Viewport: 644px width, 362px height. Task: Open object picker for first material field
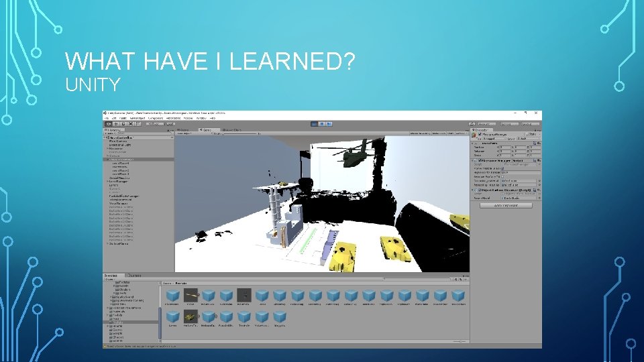click(539, 180)
